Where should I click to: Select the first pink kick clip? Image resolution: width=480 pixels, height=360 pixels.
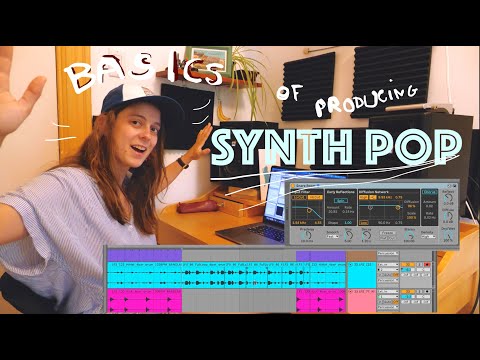pyautogui.click(x=144, y=301)
